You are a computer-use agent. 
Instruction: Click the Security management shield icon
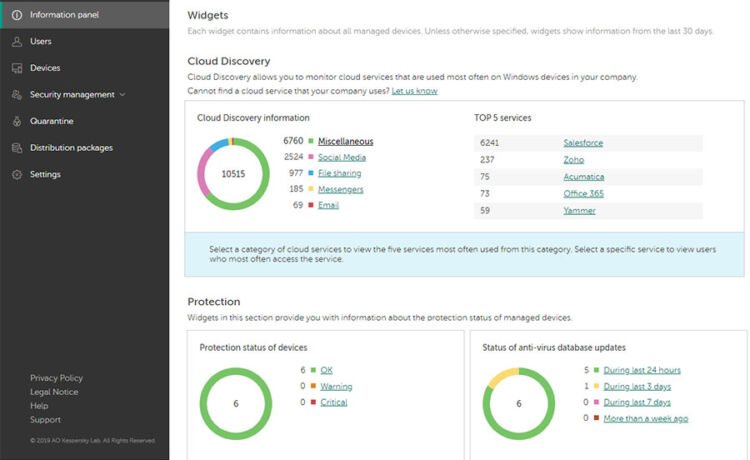pos(17,95)
